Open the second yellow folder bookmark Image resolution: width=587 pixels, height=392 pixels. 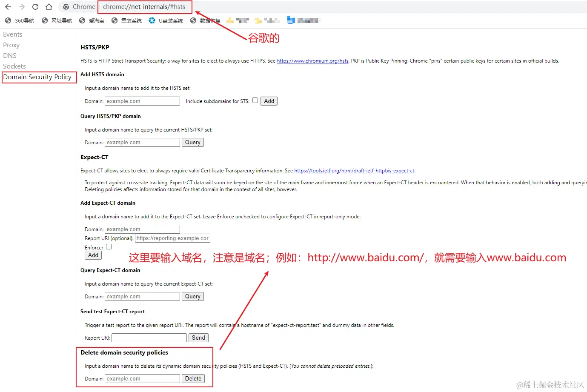(x=267, y=20)
